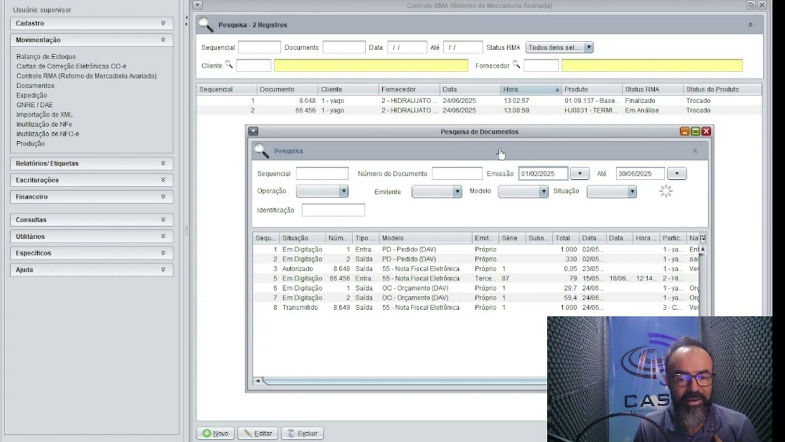The image size is (785, 442).
Task: Click the RMA Documento input field
Action: 344,47
